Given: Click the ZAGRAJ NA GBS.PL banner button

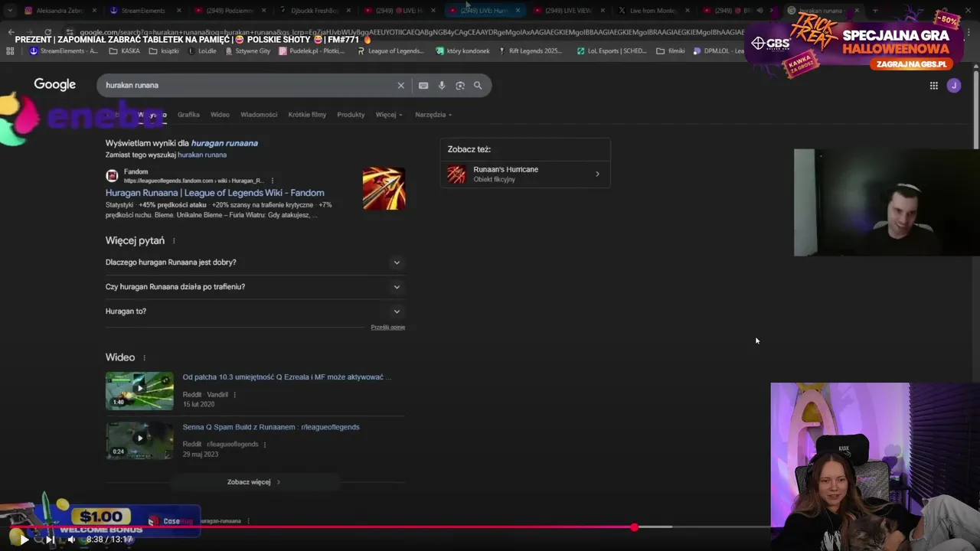Looking at the screenshot, I should 910,64.
